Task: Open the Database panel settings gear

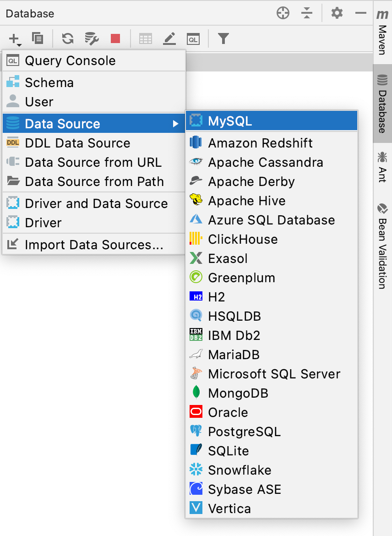Action: click(x=337, y=13)
